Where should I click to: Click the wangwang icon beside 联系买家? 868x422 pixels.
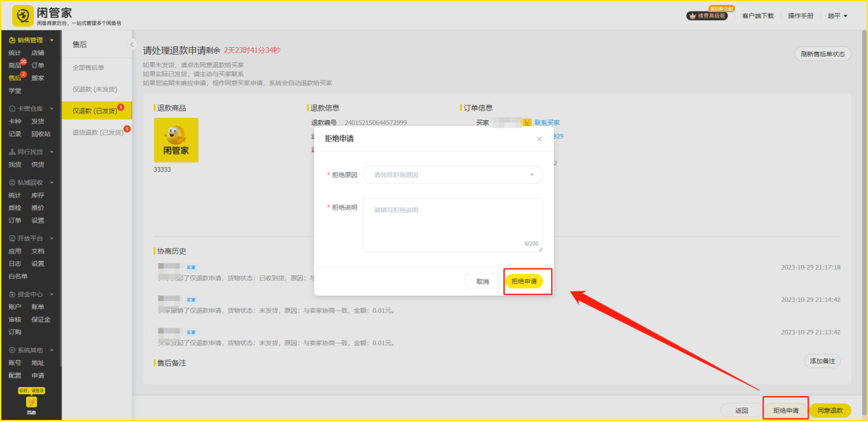click(x=527, y=122)
